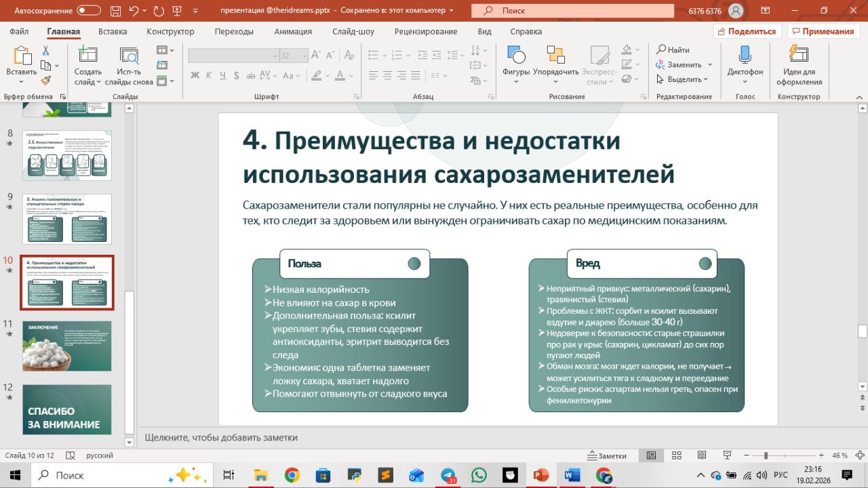Open Фигуры shapes gallery
Viewport: 868px width, 488px height.
(516, 66)
